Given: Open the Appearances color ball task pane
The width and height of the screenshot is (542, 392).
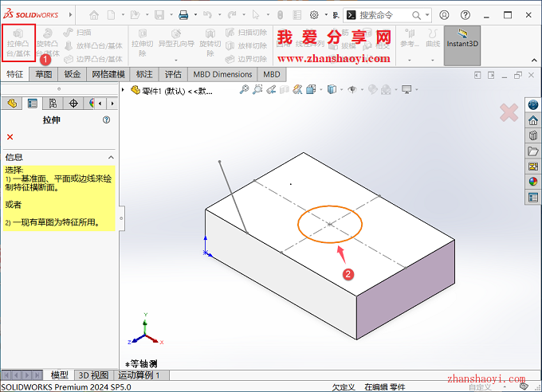Looking at the screenshot, I should [533, 181].
